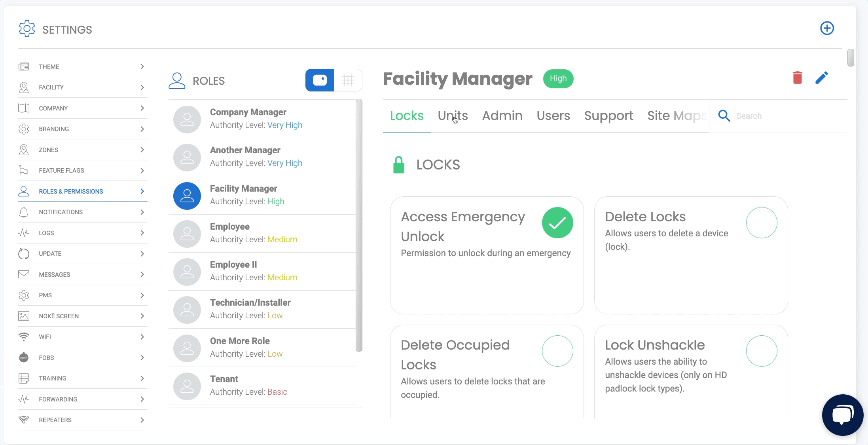The height and width of the screenshot is (445, 868).
Task: Click the Roles person header icon
Action: 177,81
